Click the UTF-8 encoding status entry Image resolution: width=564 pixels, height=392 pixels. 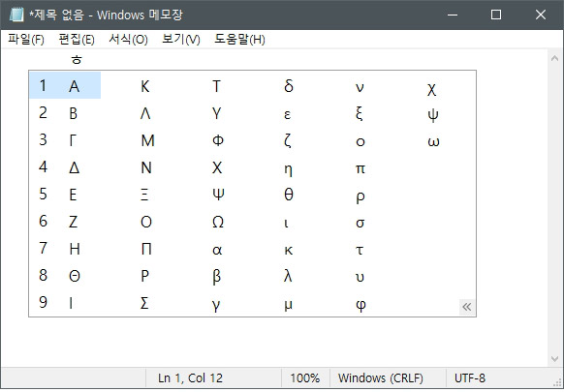470,378
